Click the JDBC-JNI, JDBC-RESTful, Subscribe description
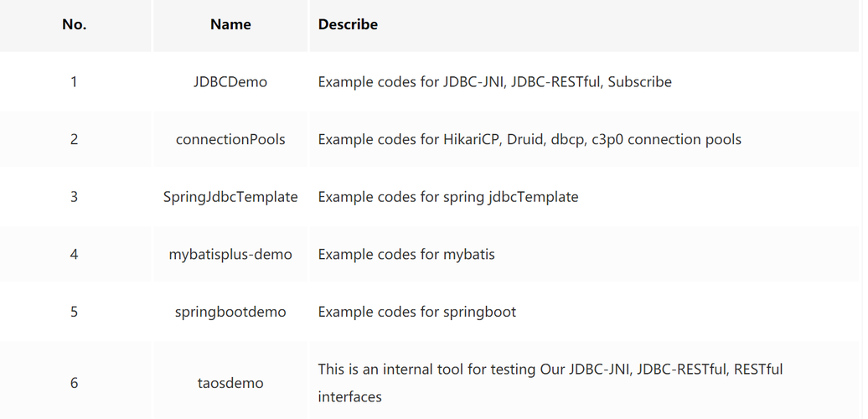The image size is (868, 419). point(495,82)
